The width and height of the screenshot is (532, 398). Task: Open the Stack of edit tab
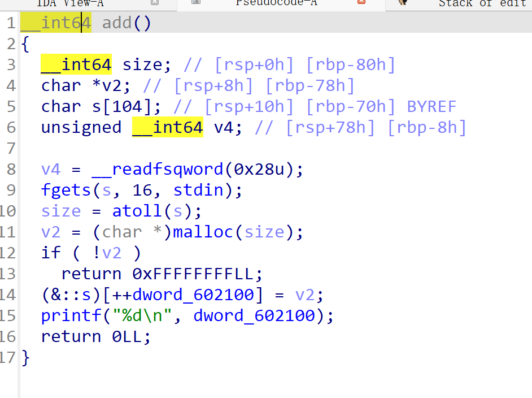coord(482,3)
